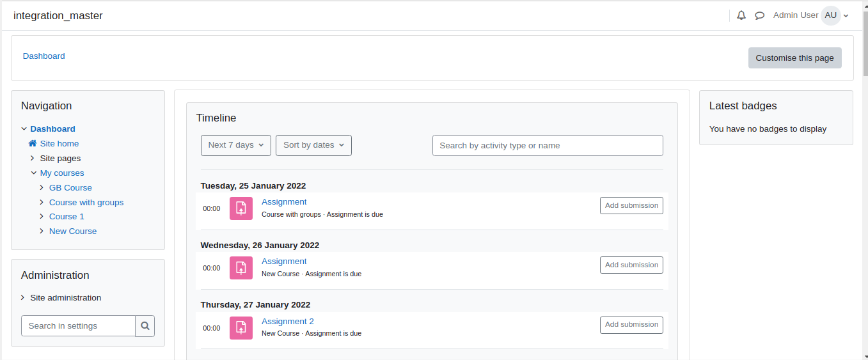Focus the Search by activity type field
Image resolution: width=868 pixels, height=360 pixels.
(548, 145)
